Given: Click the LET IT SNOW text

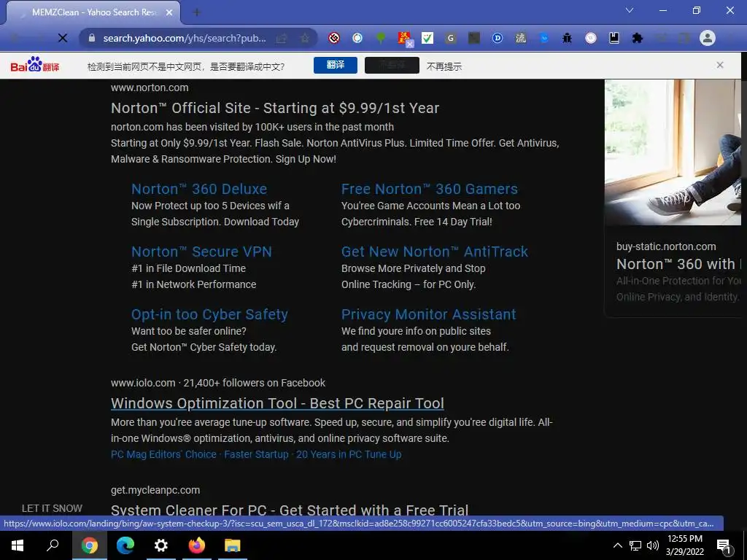Looking at the screenshot, I should [x=52, y=508].
